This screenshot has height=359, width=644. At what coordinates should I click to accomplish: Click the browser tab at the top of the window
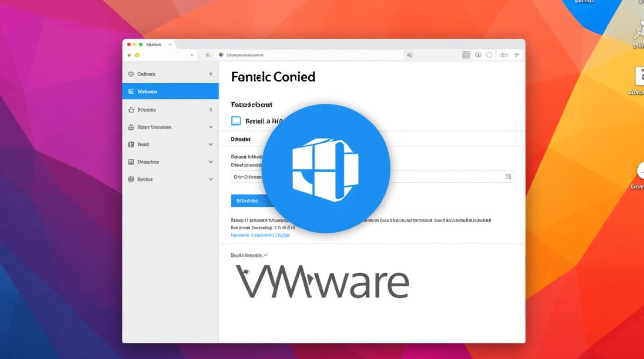(x=153, y=44)
